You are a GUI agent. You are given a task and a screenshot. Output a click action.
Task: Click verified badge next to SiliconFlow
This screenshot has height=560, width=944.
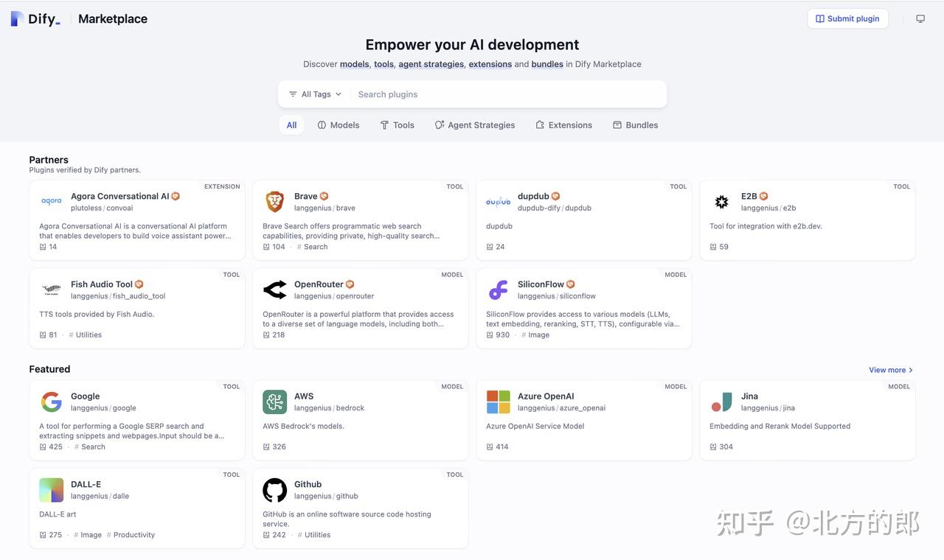(x=571, y=284)
